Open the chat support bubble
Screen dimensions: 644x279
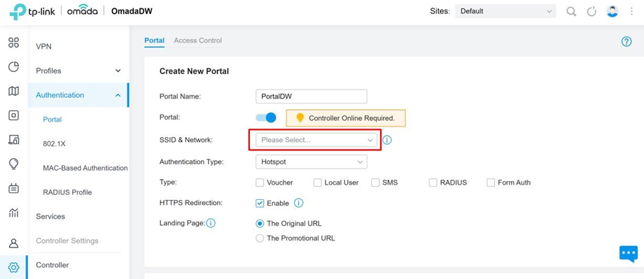point(629,254)
